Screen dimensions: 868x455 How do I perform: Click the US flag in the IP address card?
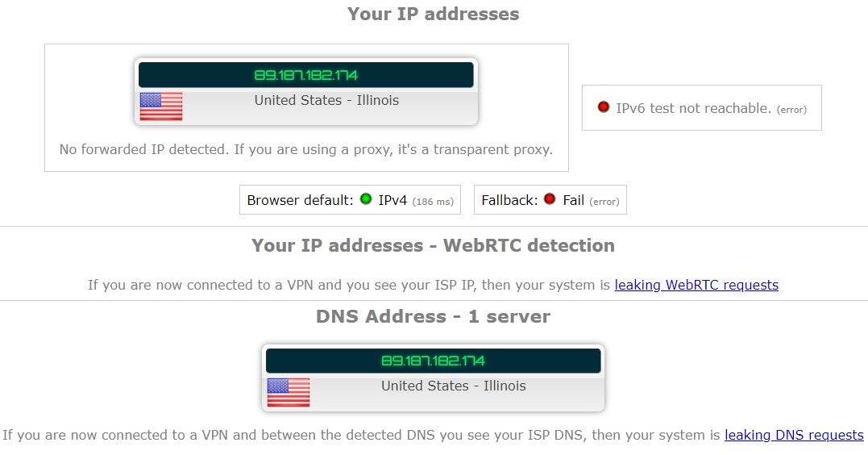161,106
